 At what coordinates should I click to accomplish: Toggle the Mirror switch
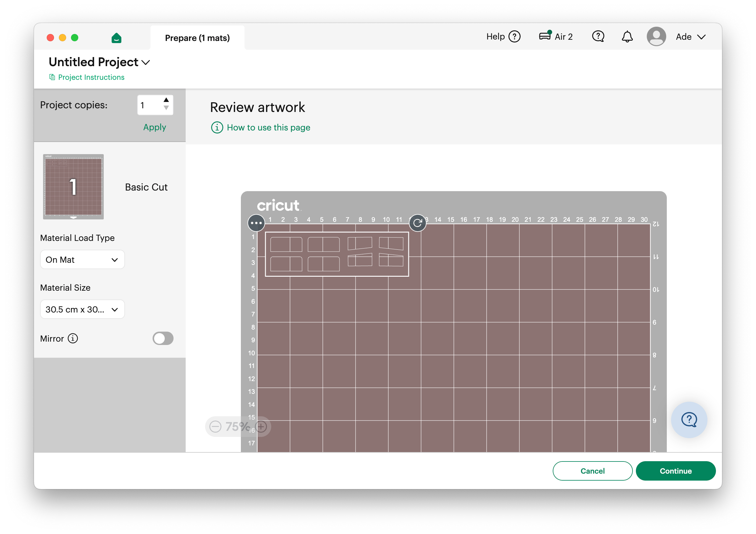click(163, 338)
